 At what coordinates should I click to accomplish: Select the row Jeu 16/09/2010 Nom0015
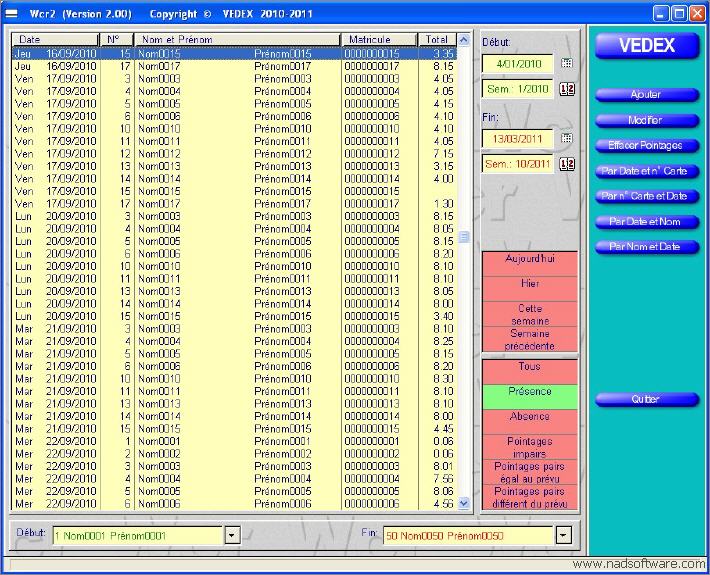234,53
